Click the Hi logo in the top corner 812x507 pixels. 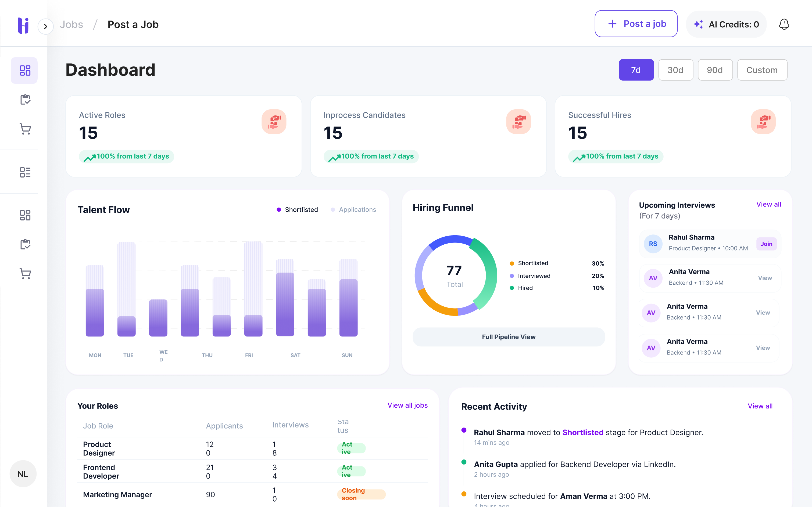(x=23, y=25)
